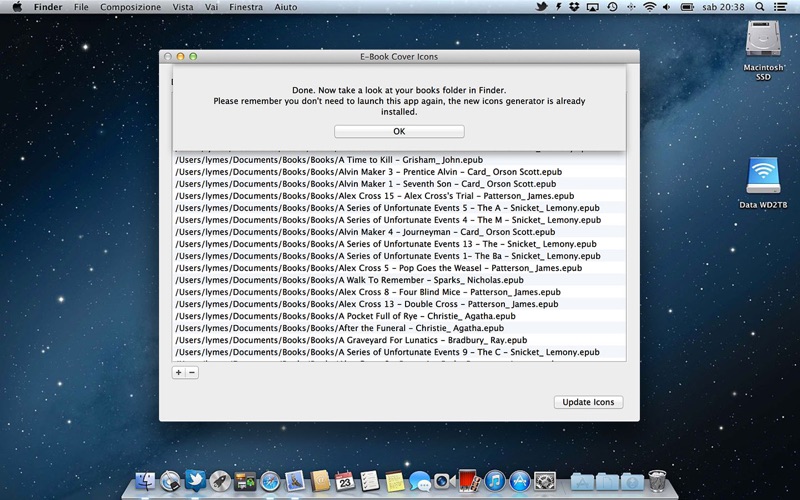Open the Wi-Fi status menu
The height and width of the screenshot is (500, 800).
click(649, 7)
